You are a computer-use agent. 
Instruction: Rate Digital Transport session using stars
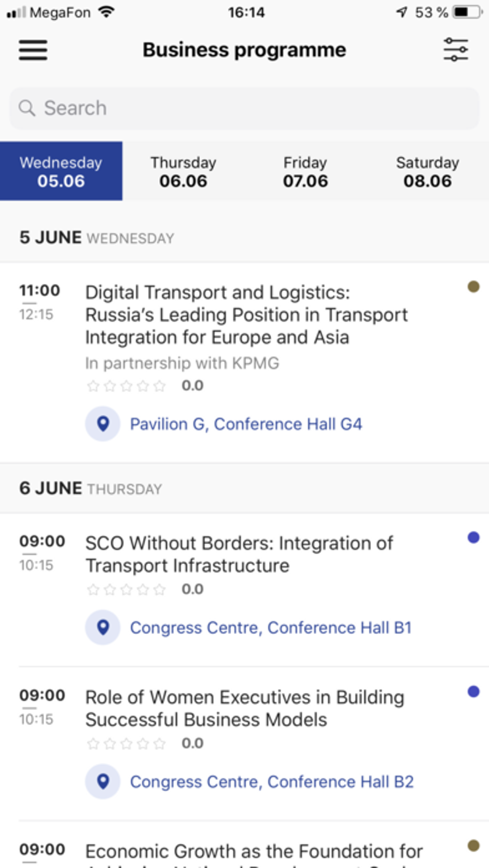coord(127,386)
